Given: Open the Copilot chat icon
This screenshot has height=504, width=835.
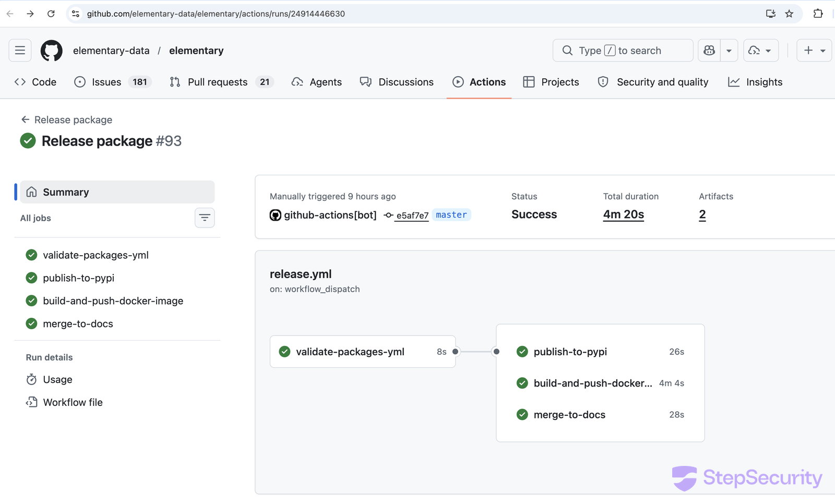Looking at the screenshot, I should pos(709,51).
